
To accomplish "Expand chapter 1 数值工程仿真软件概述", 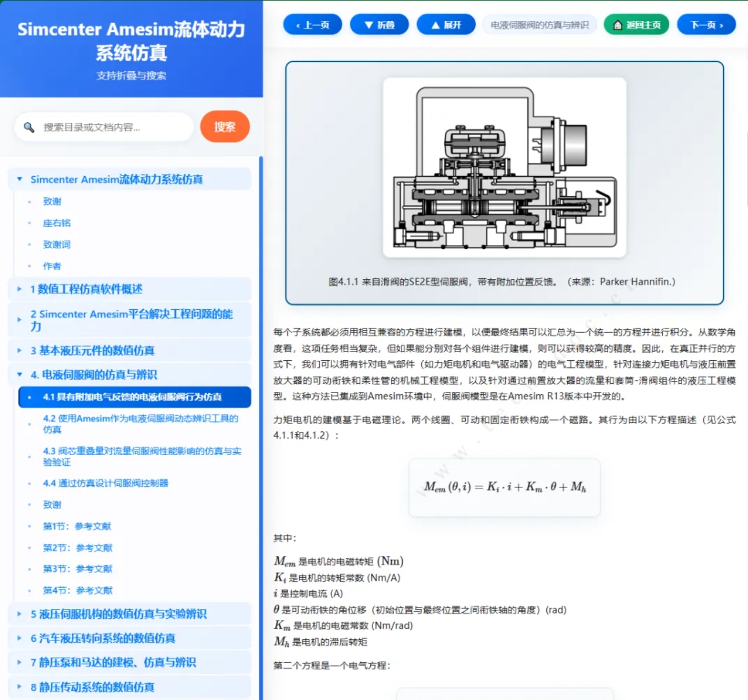I will pos(18,289).
